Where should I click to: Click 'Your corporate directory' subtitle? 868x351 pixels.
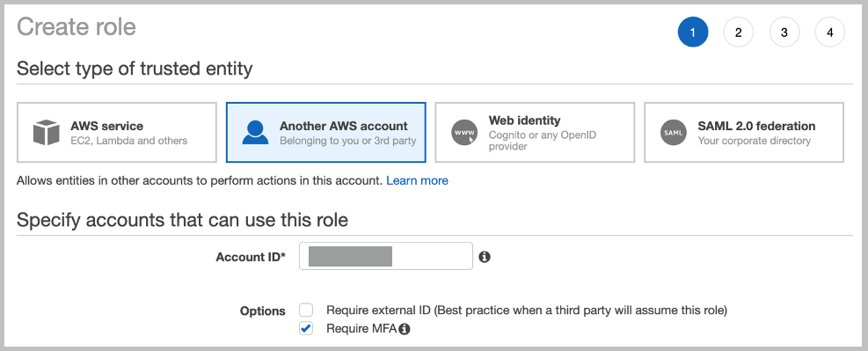click(x=755, y=141)
